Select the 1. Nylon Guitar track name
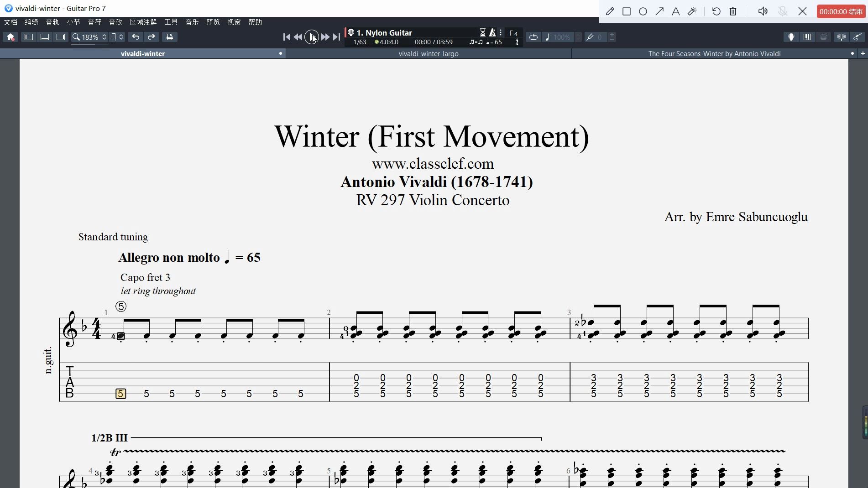868x488 pixels. [384, 33]
